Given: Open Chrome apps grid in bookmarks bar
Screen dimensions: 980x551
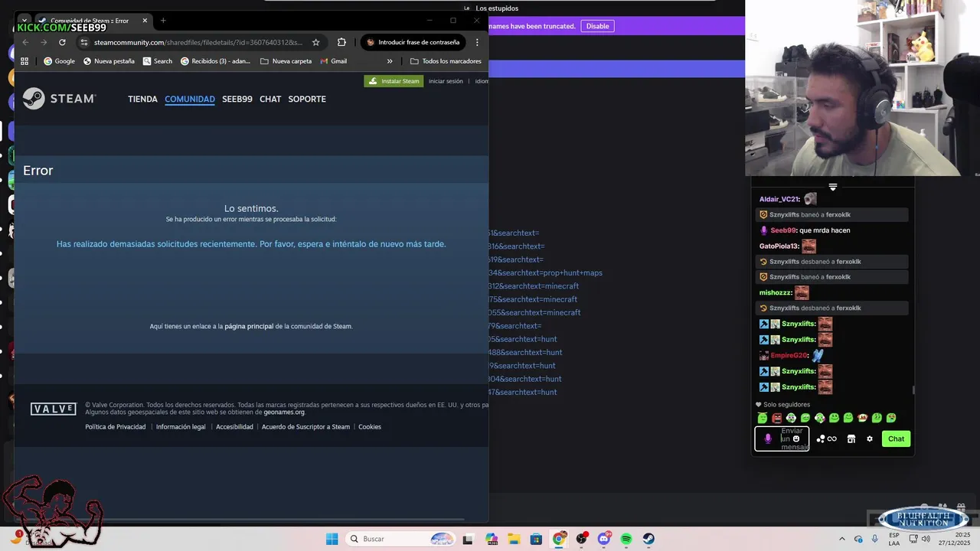Looking at the screenshot, I should pyautogui.click(x=24, y=61).
